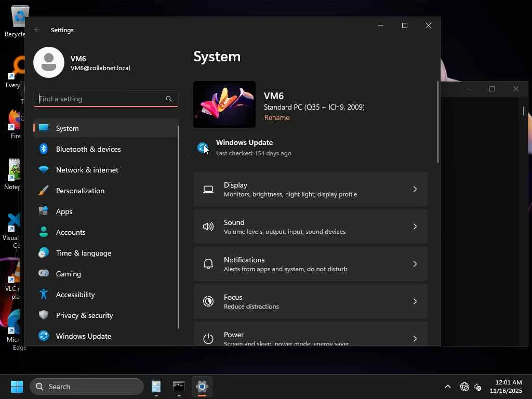Image resolution: width=532 pixels, height=399 pixels.
Task: Select Gaming in the sidebar
Action: pos(105,273)
